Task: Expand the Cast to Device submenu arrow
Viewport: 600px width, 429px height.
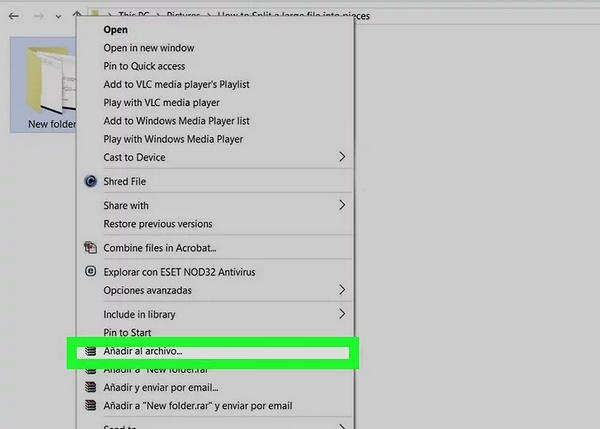Action: point(342,157)
